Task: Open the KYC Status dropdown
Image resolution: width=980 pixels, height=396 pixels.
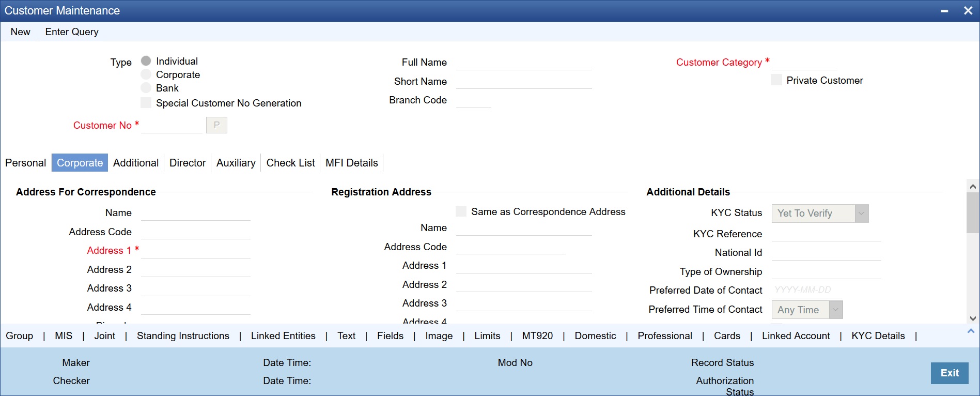Action: [x=820, y=214]
